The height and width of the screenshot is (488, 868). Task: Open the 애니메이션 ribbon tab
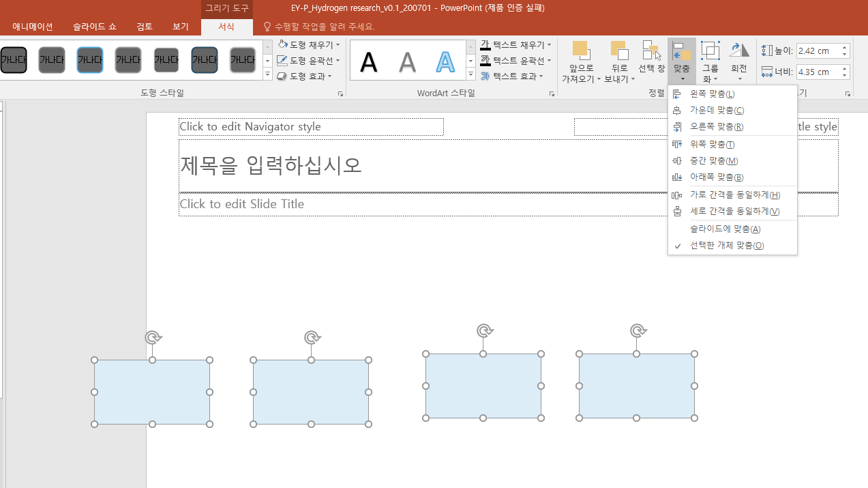pyautogui.click(x=33, y=27)
